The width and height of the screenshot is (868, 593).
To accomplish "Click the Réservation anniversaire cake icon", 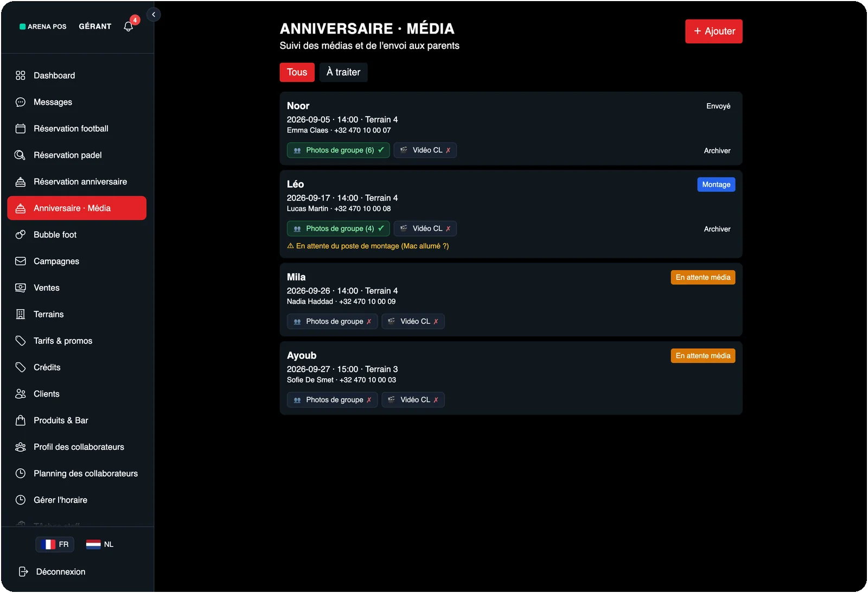I will coord(21,182).
